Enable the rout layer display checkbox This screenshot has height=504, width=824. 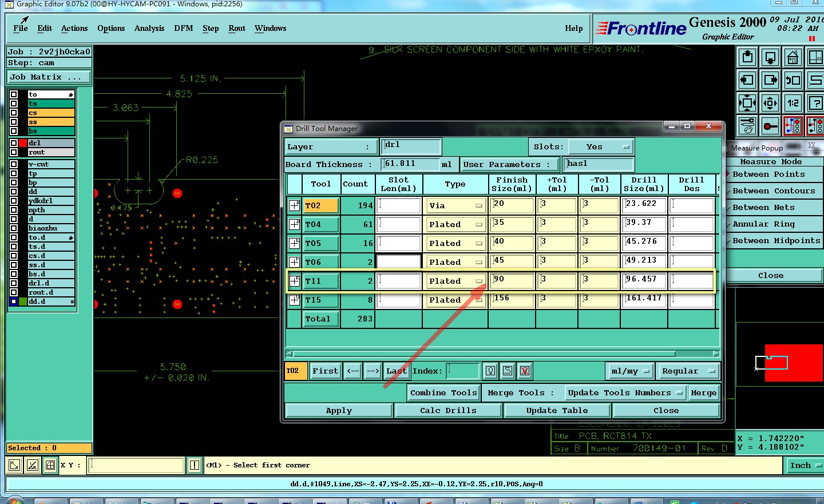tap(14, 152)
